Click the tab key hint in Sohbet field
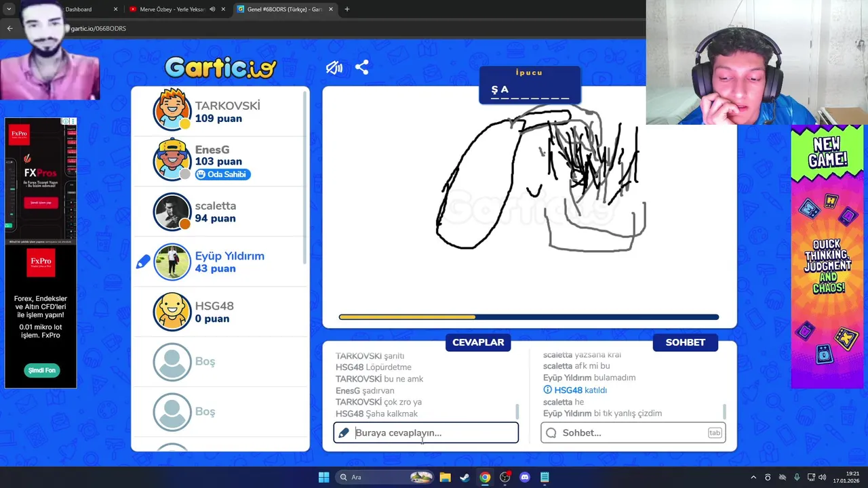868x488 pixels. [715, 432]
